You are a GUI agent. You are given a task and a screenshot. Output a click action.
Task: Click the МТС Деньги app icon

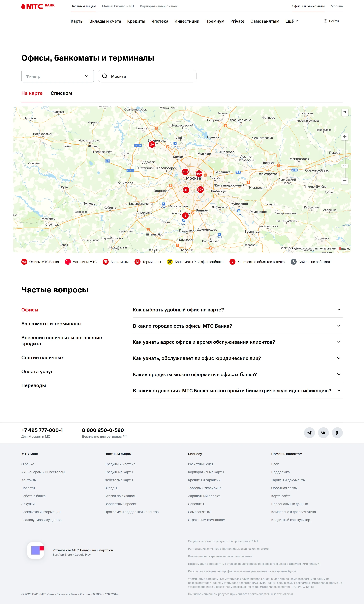[36, 550]
